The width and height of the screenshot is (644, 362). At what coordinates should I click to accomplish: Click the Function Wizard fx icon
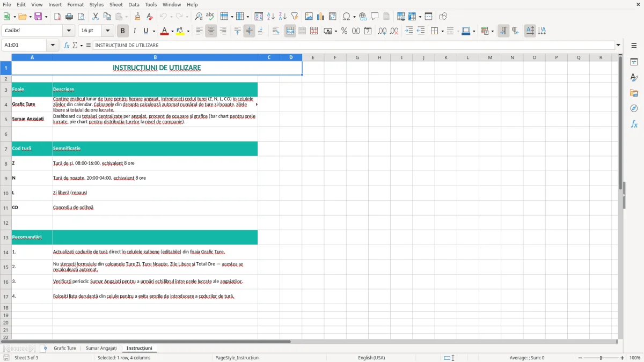[67, 46]
